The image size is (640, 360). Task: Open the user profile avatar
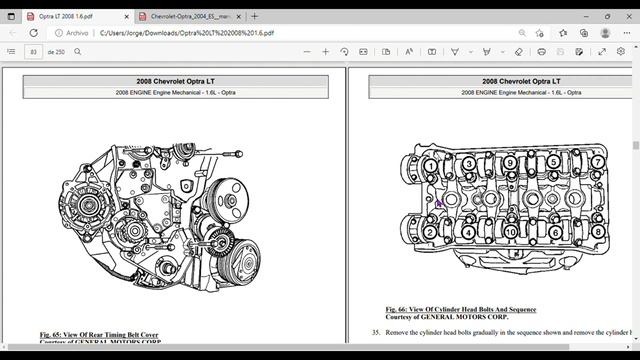tap(605, 33)
